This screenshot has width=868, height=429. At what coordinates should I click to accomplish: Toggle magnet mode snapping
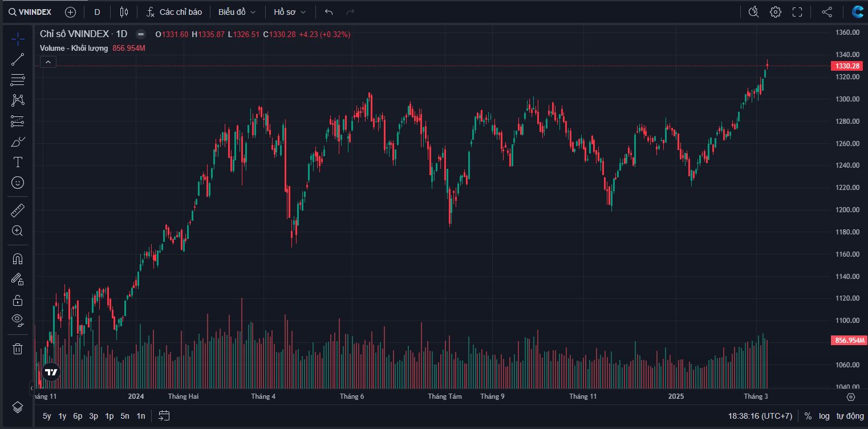point(18,259)
